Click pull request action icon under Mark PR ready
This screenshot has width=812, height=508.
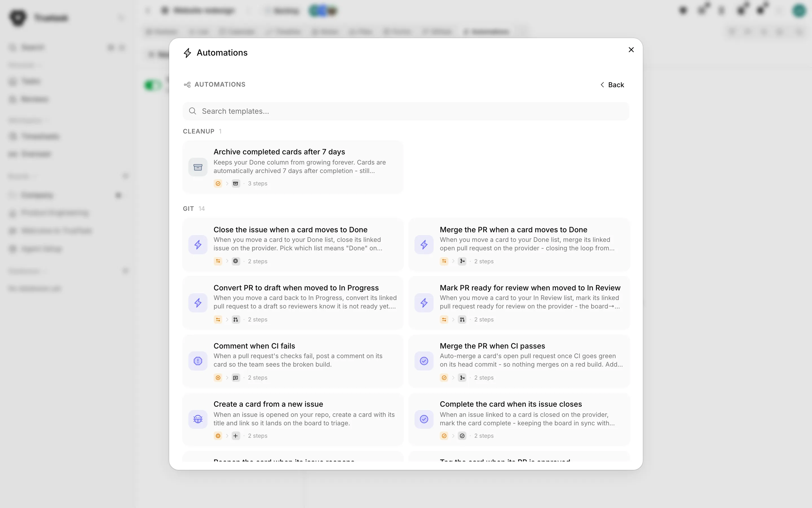click(x=462, y=319)
